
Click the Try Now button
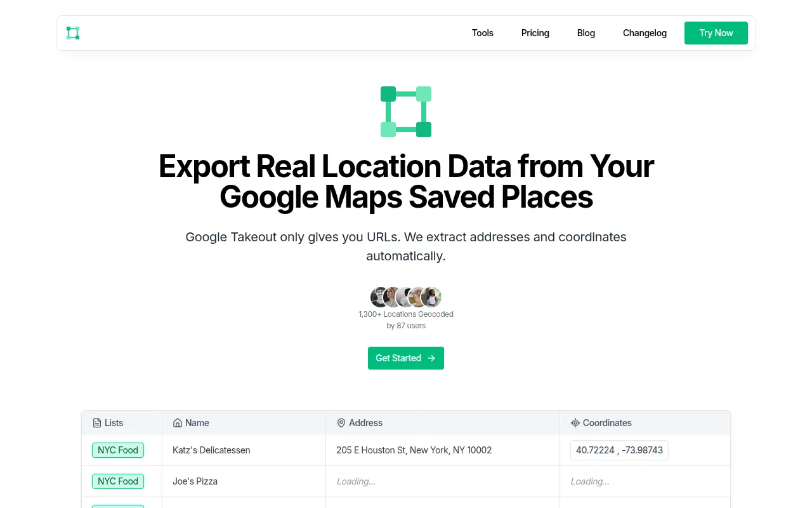point(716,33)
